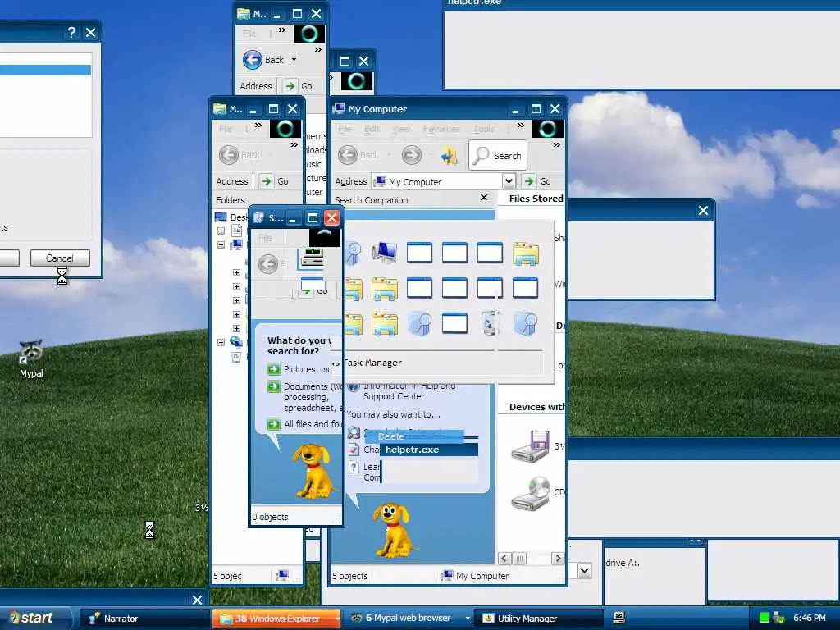Screen dimensions: 840x630
Task: Click Cancel in the top-left dialog
Action: point(60,258)
